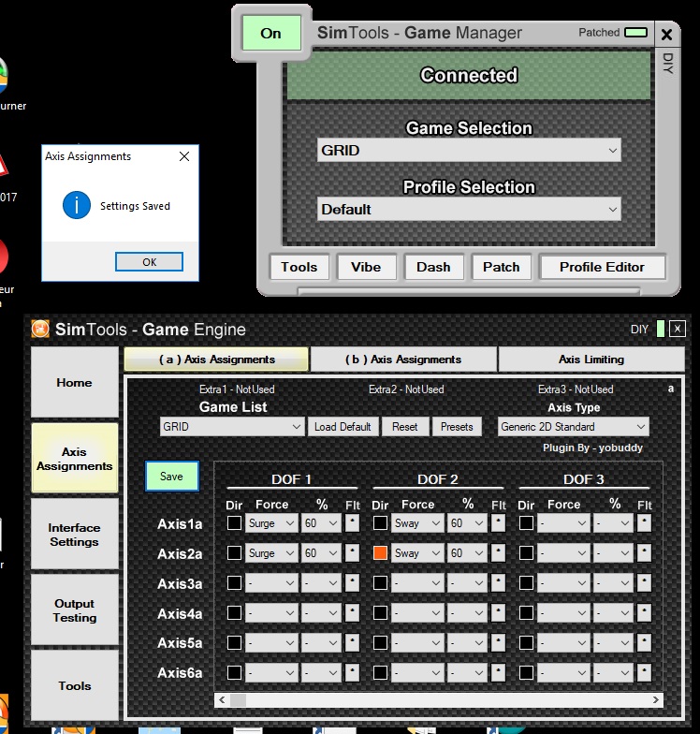
Task: Click Axis1a DOF 2 Flt filter box
Action: click(x=498, y=522)
